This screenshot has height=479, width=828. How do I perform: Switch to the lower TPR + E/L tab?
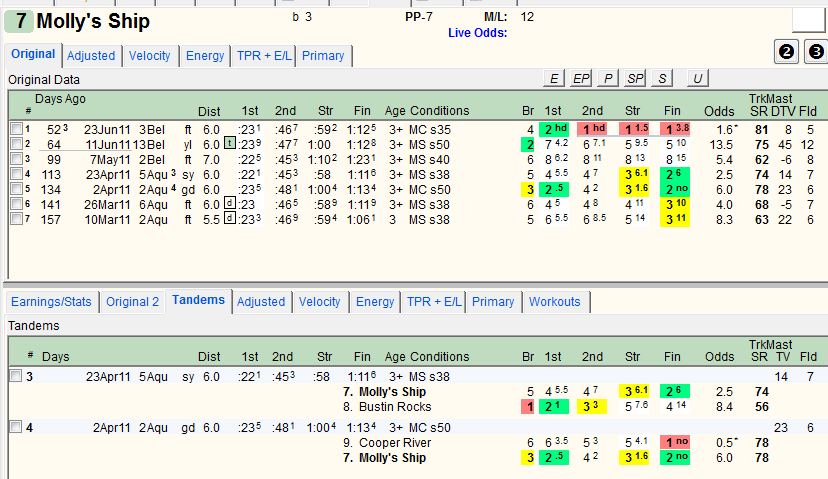434,302
